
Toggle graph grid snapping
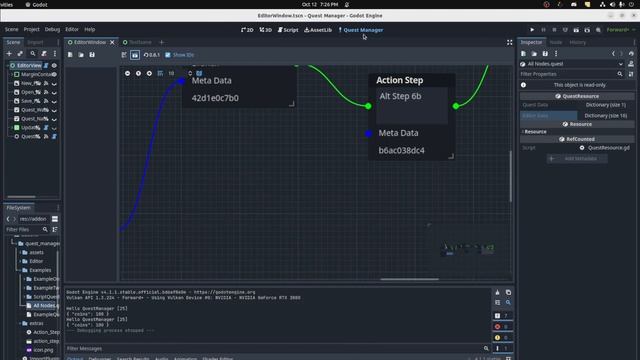pos(160,73)
